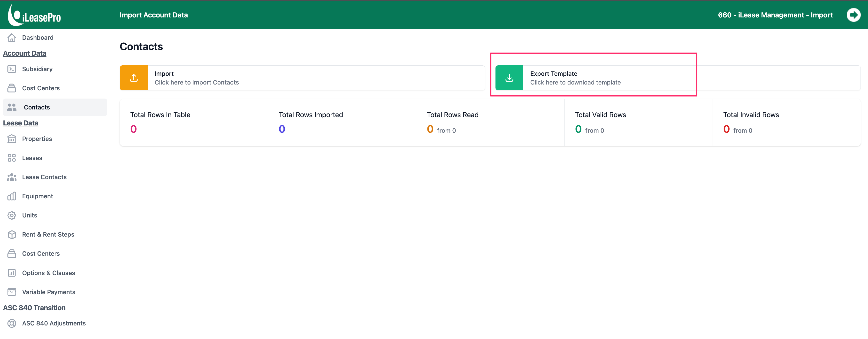Click the green download Export Template icon
This screenshot has height=339, width=868.
[509, 78]
